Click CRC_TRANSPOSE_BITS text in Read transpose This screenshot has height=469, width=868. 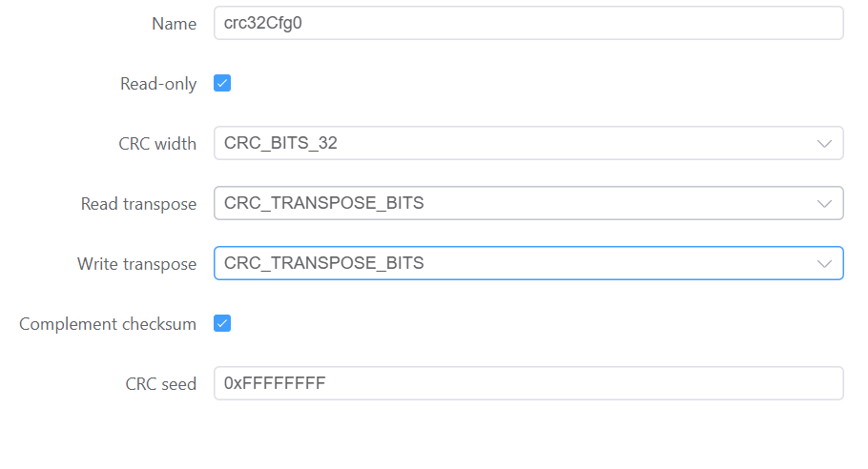323,203
